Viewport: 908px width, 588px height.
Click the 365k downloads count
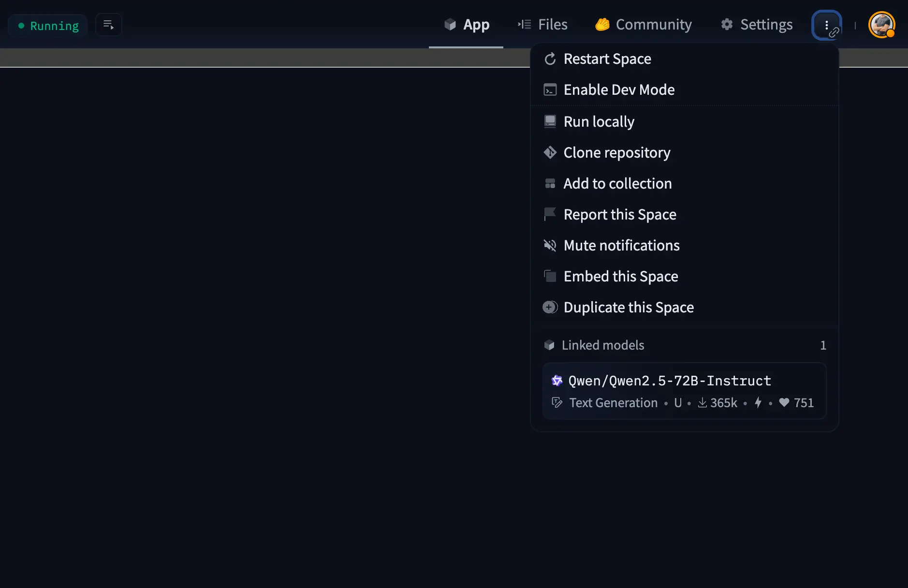click(718, 403)
